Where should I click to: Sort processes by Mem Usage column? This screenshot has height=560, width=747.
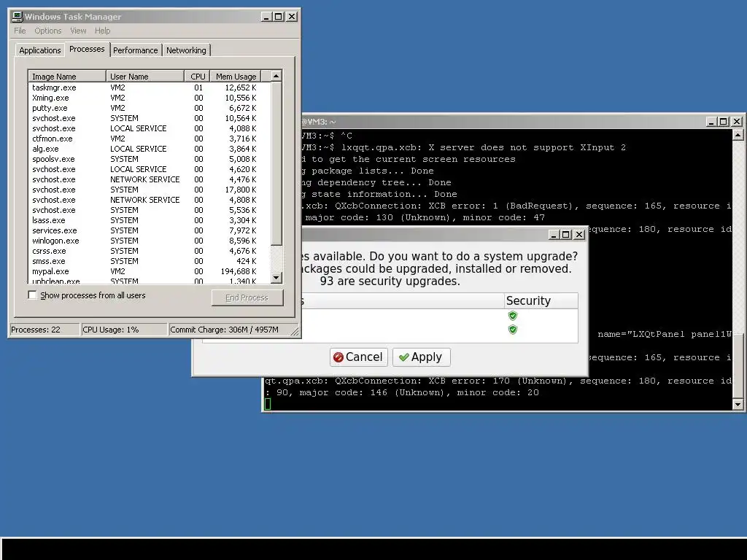pos(236,77)
